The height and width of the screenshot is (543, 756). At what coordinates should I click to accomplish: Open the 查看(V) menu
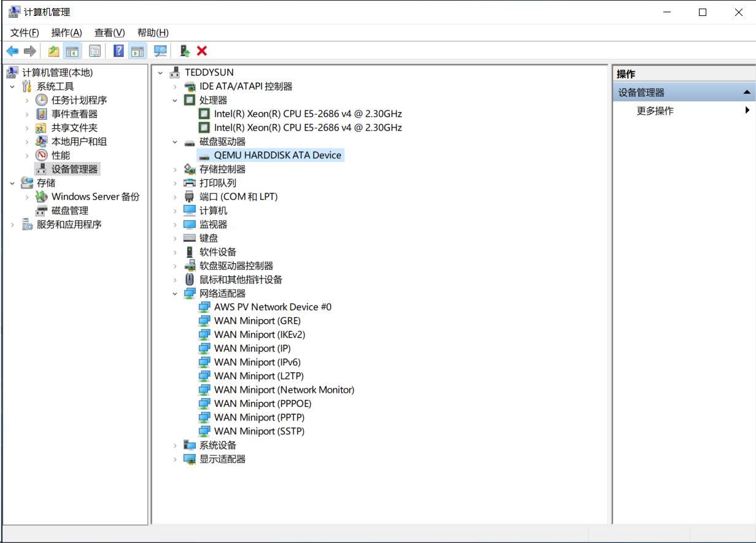coord(109,33)
